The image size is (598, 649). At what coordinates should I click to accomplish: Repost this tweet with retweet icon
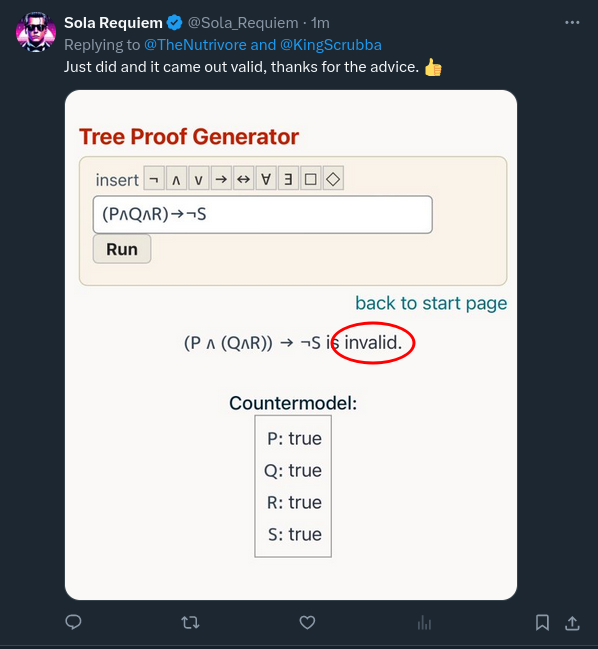click(190, 622)
